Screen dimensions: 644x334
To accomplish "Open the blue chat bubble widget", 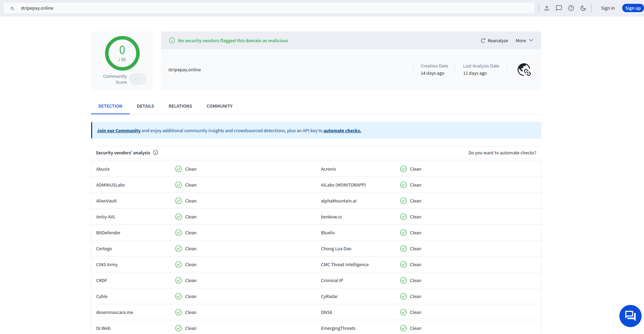I will coord(630,316).
